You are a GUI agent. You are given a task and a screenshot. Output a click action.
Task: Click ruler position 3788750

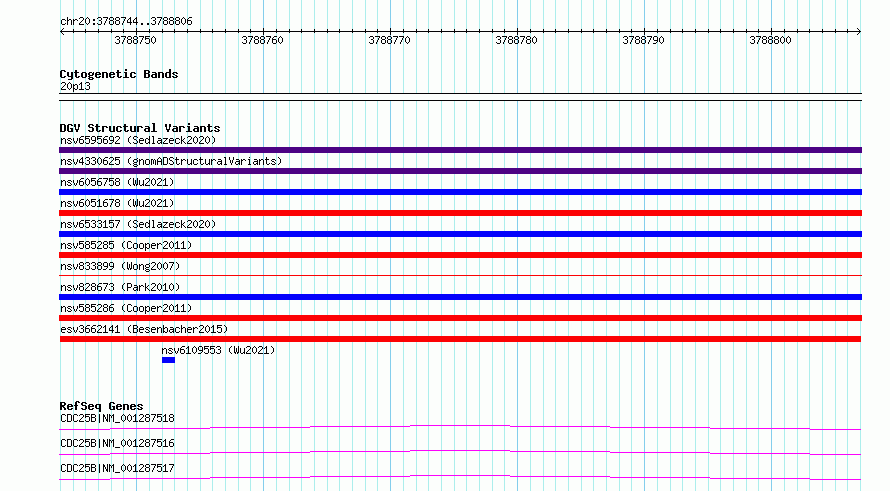135,40
